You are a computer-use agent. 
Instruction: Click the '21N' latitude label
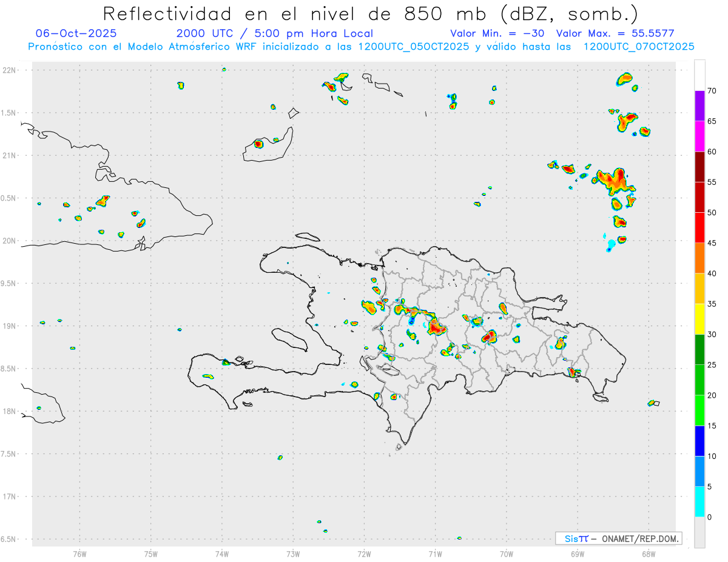[9, 155]
